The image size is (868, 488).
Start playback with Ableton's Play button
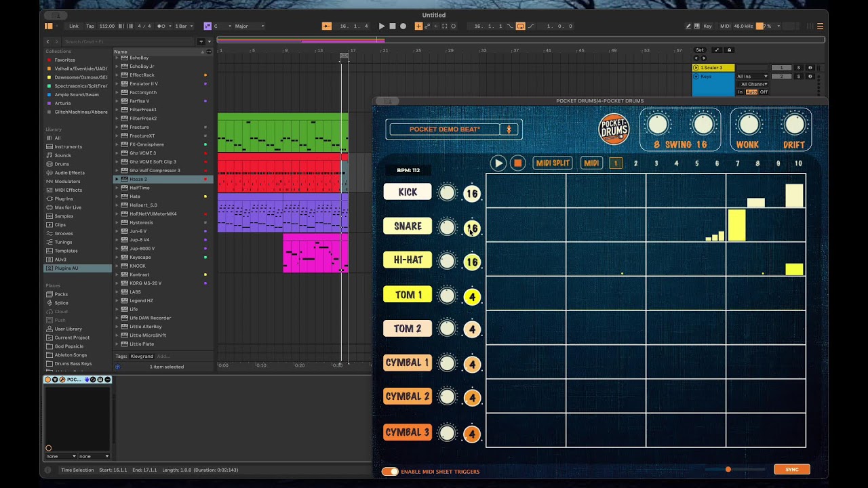tap(382, 26)
